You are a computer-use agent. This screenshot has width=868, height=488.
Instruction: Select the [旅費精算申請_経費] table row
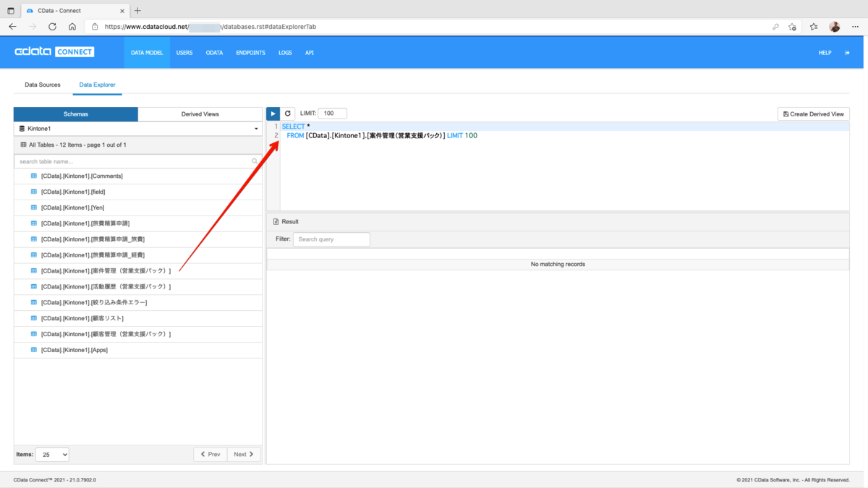(138, 255)
